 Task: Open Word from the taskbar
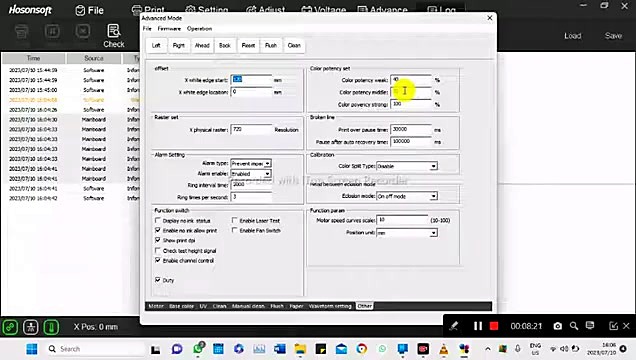tap(280, 349)
